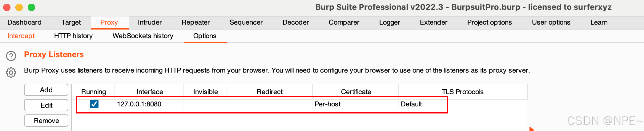Image resolution: width=644 pixels, height=131 pixels.
Task: Switch to the Intercept sub-tab
Action: 21,36
